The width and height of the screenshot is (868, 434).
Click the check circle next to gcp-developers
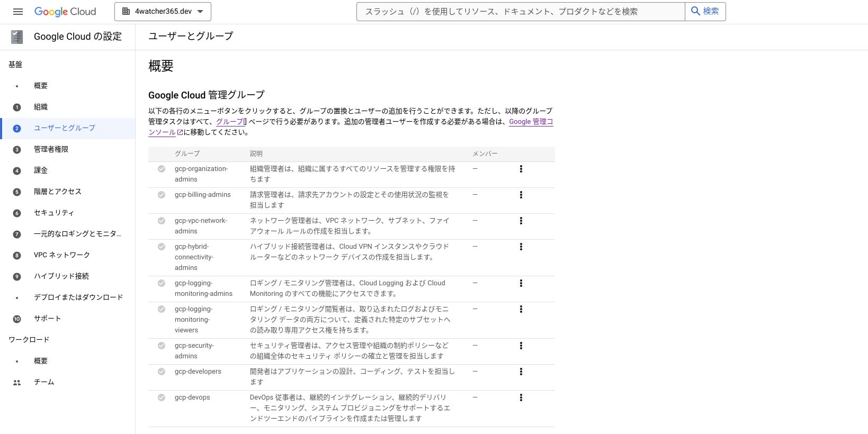(x=162, y=372)
